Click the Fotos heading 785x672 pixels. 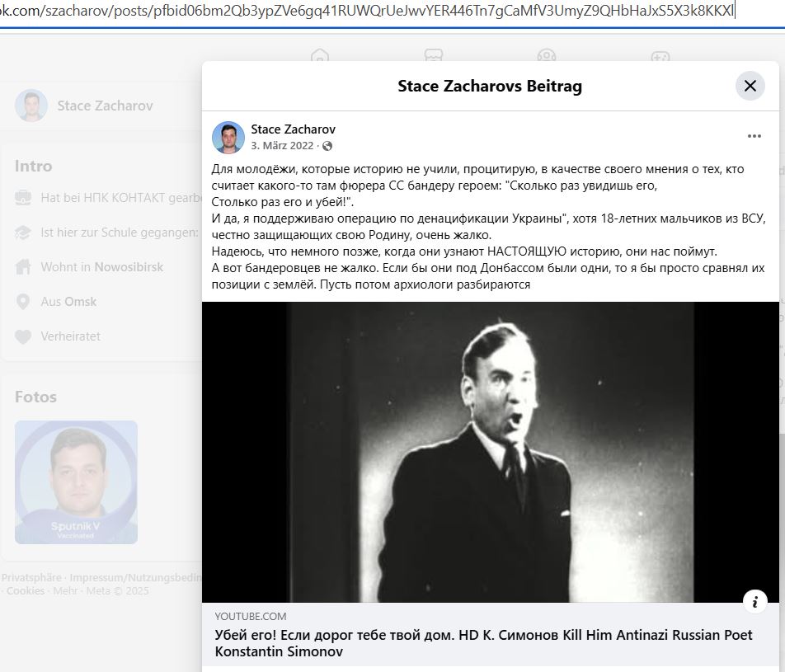coord(35,397)
